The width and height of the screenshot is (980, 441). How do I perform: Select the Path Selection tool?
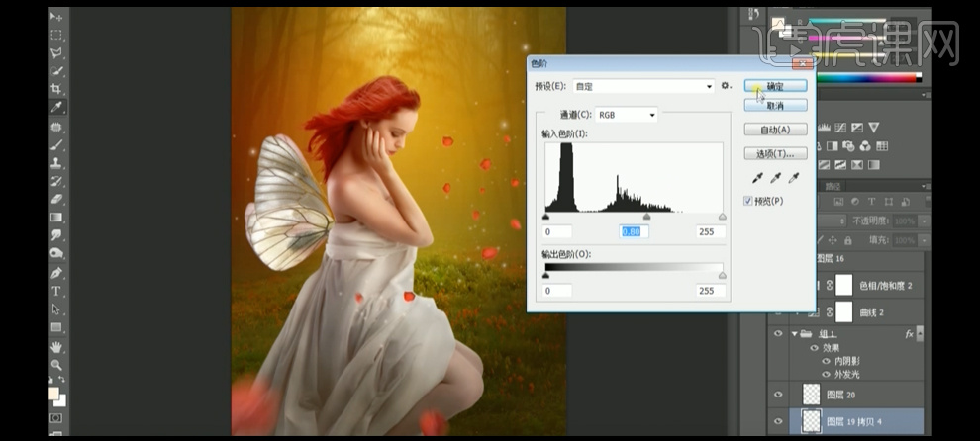coord(56,309)
